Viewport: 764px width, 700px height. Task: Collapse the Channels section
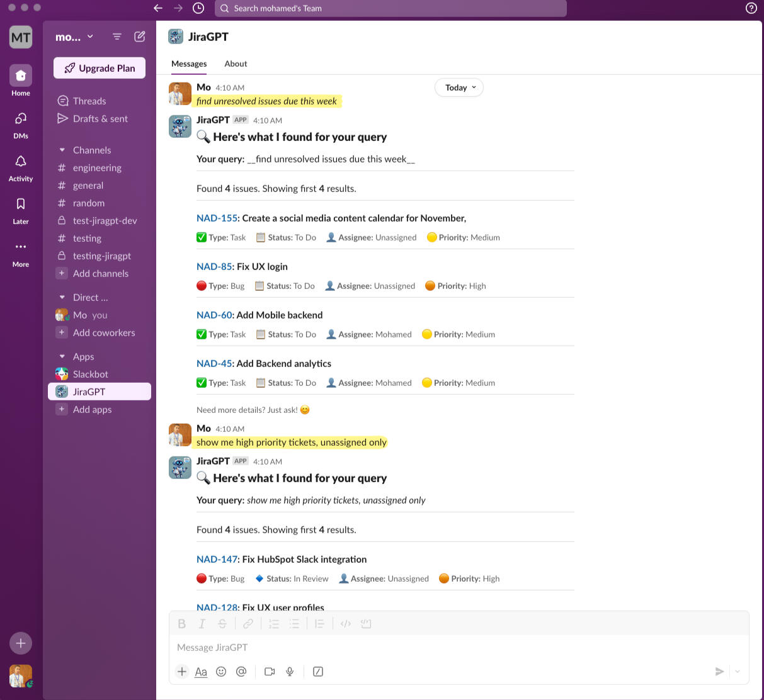coord(62,150)
